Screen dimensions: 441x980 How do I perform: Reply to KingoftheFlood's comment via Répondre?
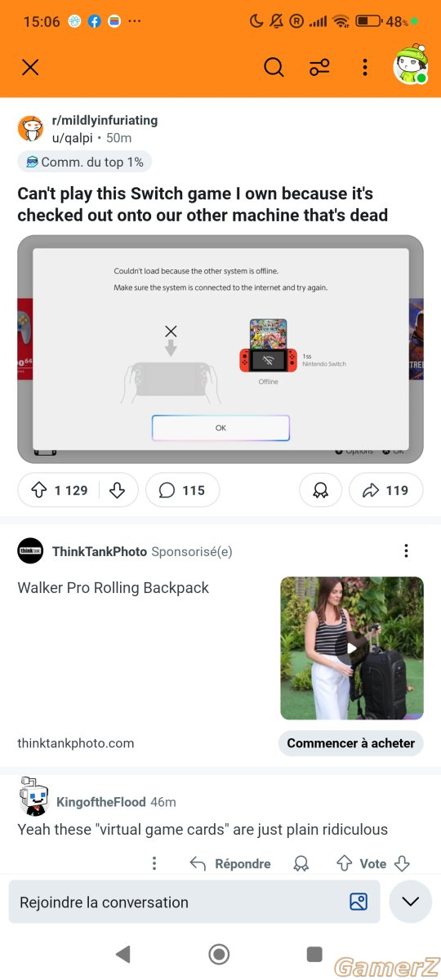pyautogui.click(x=230, y=863)
